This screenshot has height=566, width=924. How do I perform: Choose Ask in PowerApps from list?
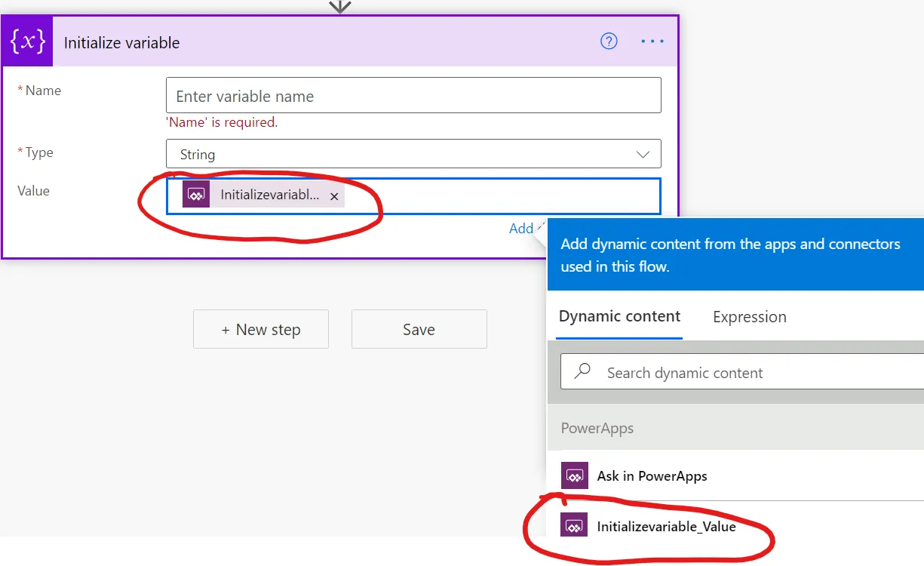point(652,476)
